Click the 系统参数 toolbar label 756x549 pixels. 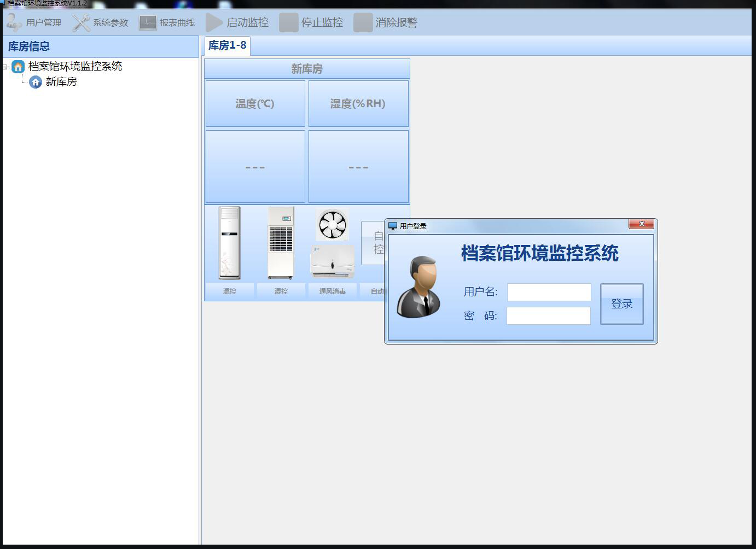[111, 23]
